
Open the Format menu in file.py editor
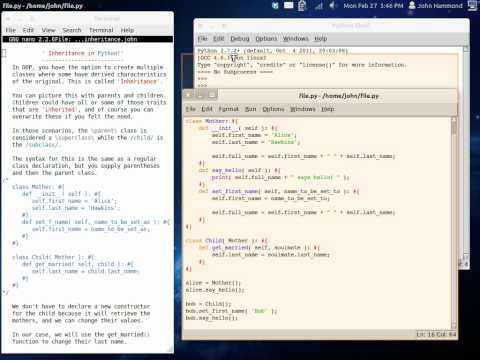[228, 109]
